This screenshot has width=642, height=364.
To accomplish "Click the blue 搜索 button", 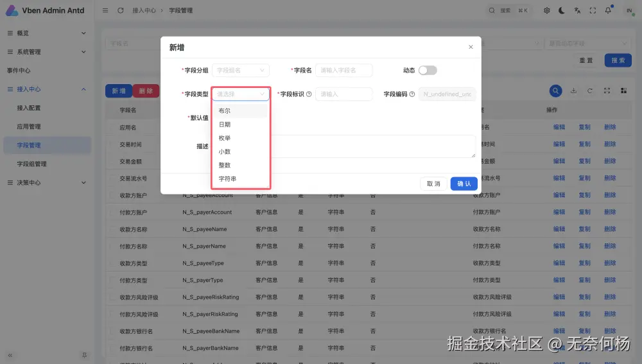I will coord(618,60).
